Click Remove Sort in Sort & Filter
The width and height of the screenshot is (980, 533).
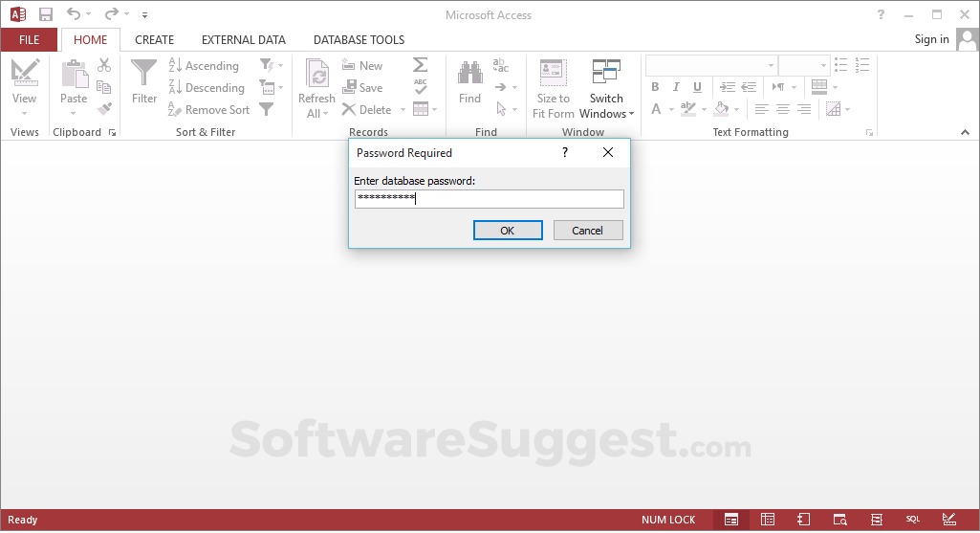tap(208, 109)
